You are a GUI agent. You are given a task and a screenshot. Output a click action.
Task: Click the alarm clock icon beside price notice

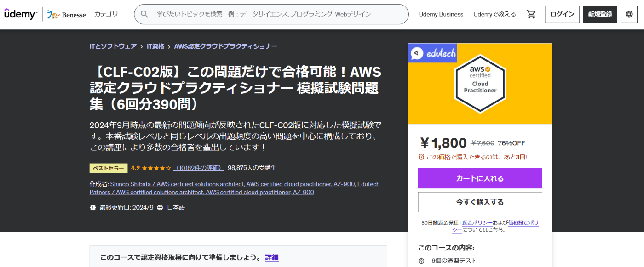tap(421, 157)
